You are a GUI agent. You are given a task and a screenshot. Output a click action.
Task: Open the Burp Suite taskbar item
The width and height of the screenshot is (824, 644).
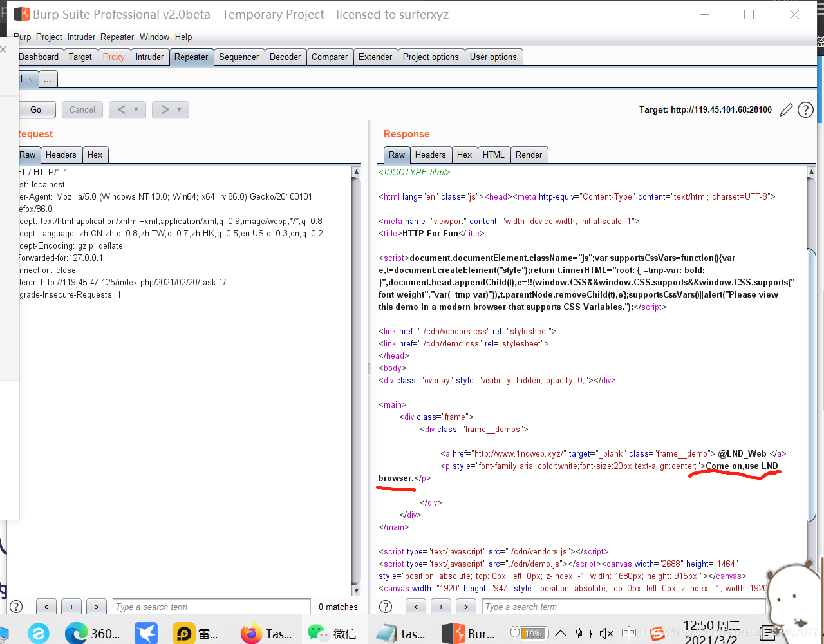point(469,633)
